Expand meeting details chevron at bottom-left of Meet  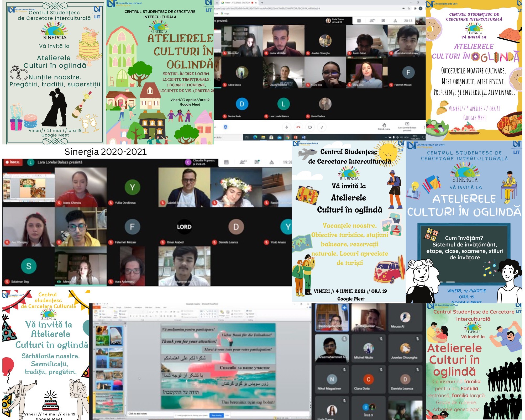pyautogui.click(x=216, y=127)
